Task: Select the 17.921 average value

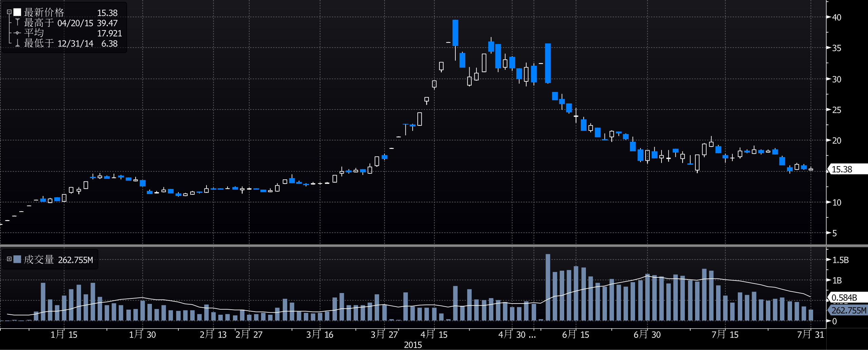Action: (x=110, y=33)
